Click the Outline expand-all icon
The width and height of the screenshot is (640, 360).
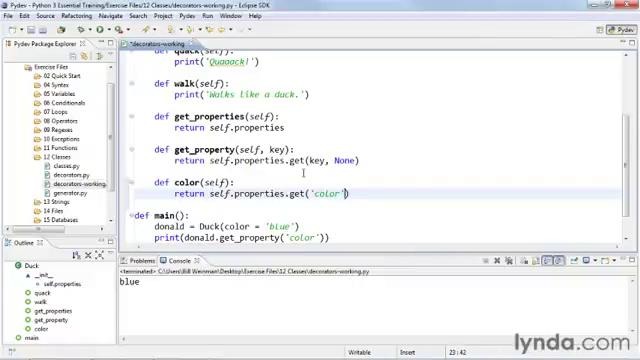tap(99, 256)
